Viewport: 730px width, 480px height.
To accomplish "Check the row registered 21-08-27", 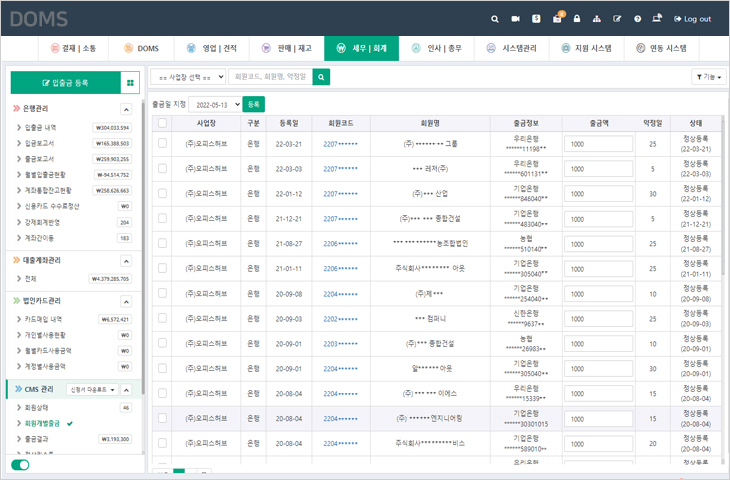I will click(162, 243).
